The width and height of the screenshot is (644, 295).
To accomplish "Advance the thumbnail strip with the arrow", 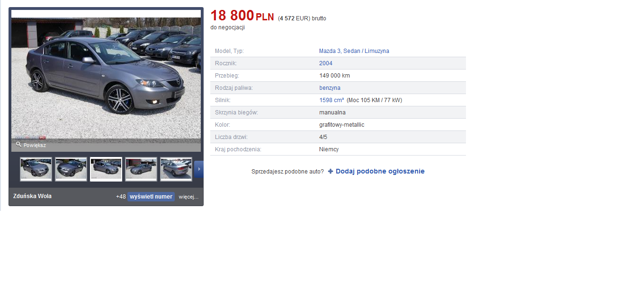I will pos(199,169).
